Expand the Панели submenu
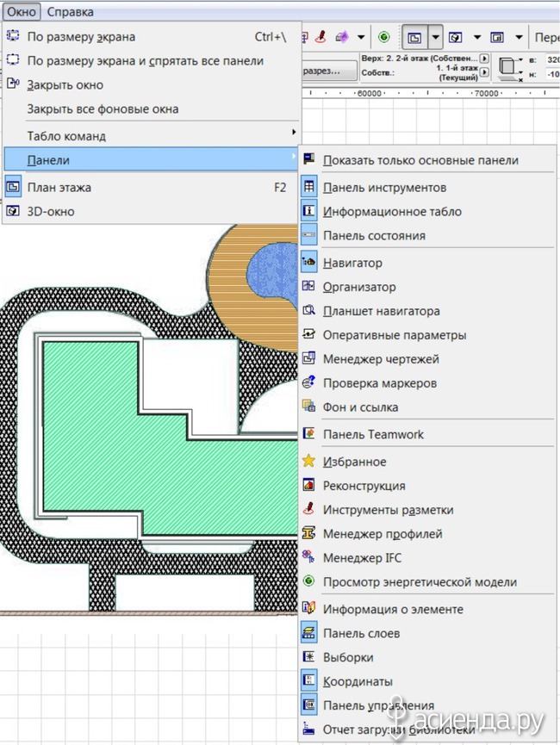560x745 pixels. 152,160
